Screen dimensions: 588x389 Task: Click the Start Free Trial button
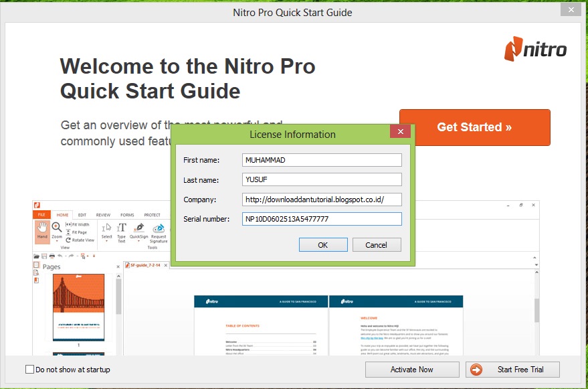(x=512, y=370)
